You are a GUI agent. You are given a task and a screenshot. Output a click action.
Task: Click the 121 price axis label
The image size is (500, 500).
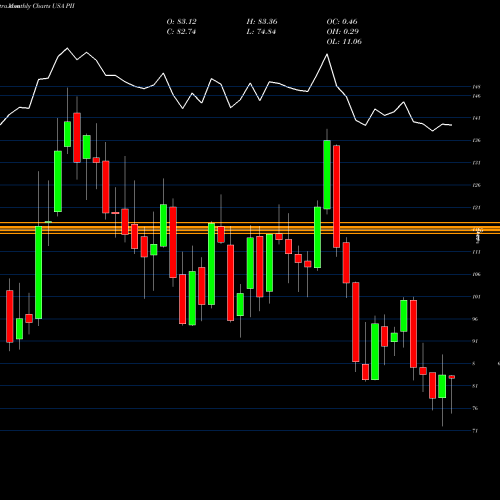tap(476, 207)
